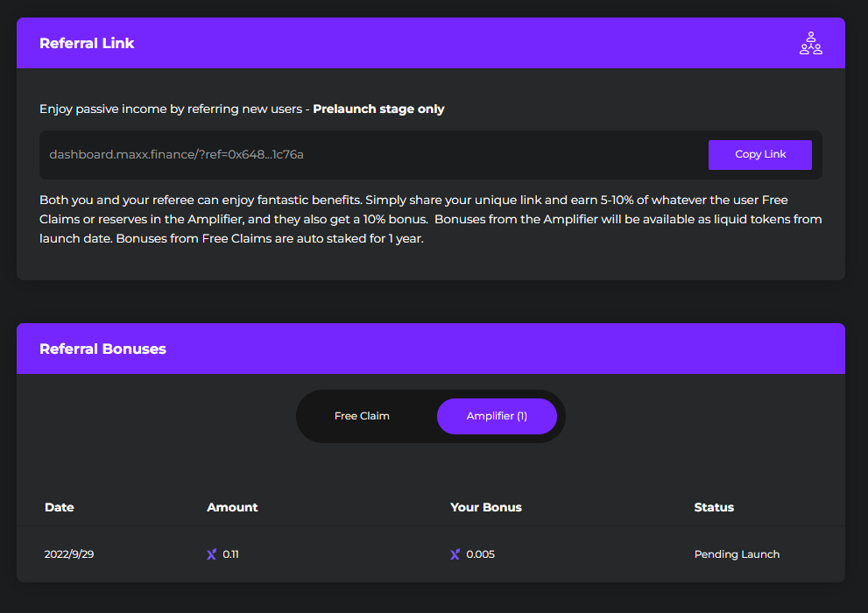868x613 pixels.
Task: Click the referral link URL field
Action: (368, 154)
